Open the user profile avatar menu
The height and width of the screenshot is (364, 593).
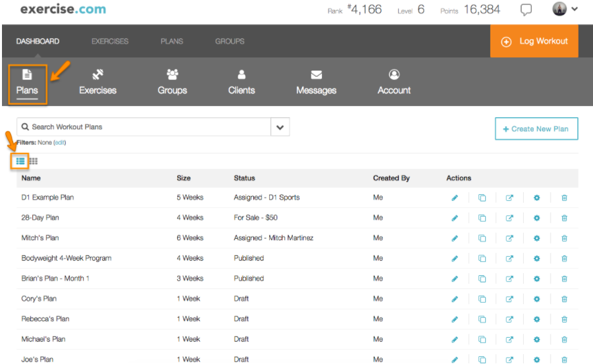pos(565,9)
